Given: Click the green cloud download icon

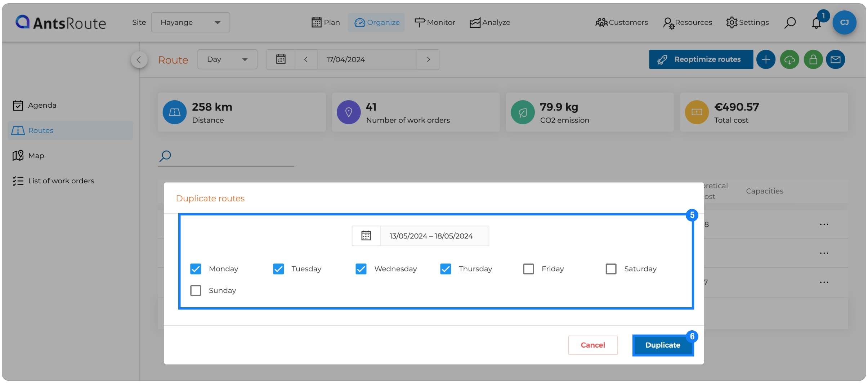Looking at the screenshot, I should (789, 59).
